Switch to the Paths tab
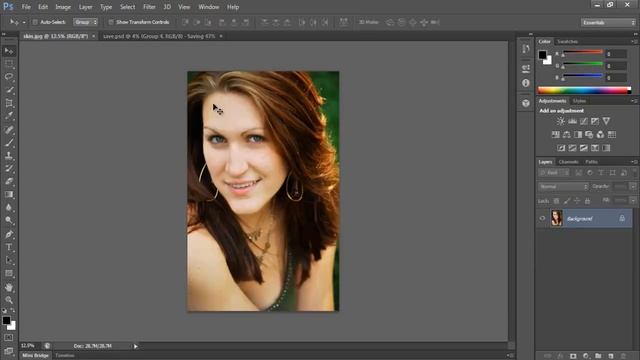640x360 pixels. tap(591, 162)
